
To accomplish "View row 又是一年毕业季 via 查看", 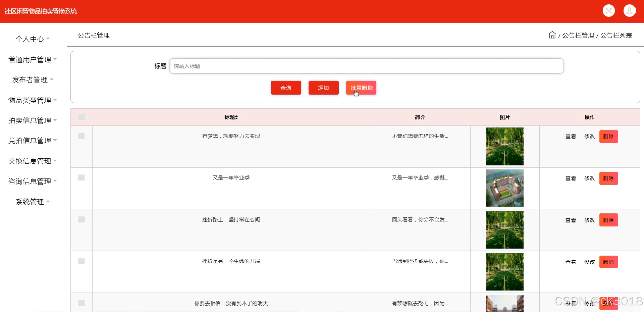I will [571, 178].
